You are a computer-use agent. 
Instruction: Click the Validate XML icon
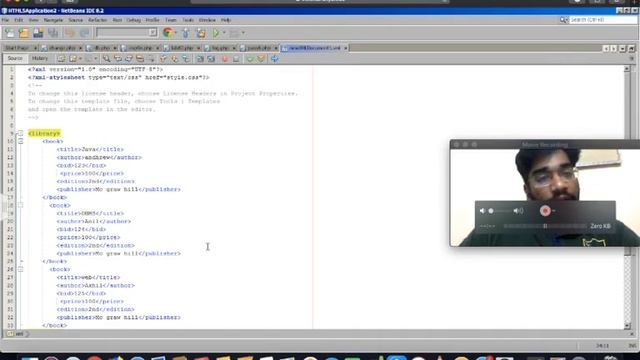click(x=261, y=59)
